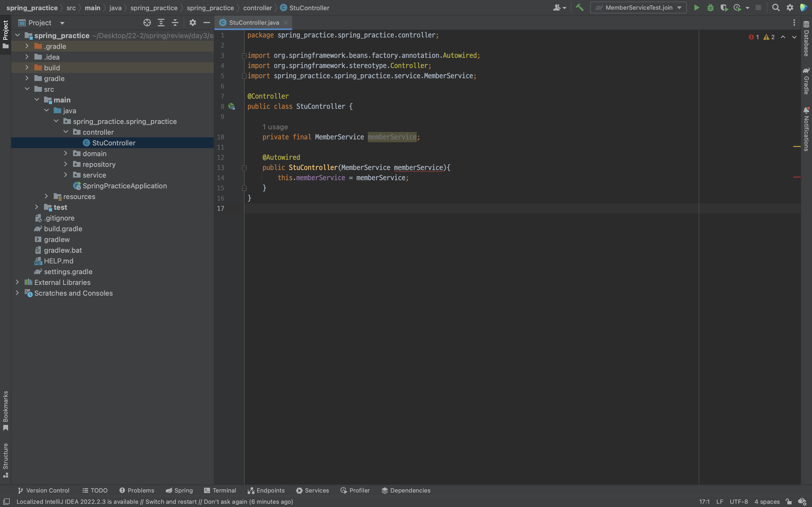
Task: Start debugging with the bug icon
Action: (710, 8)
